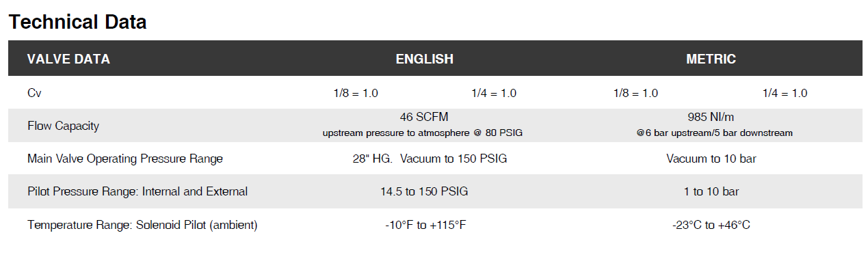Select the Metric 1/4 = 1.0 value
The height and width of the screenshot is (259, 868).
click(x=785, y=93)
